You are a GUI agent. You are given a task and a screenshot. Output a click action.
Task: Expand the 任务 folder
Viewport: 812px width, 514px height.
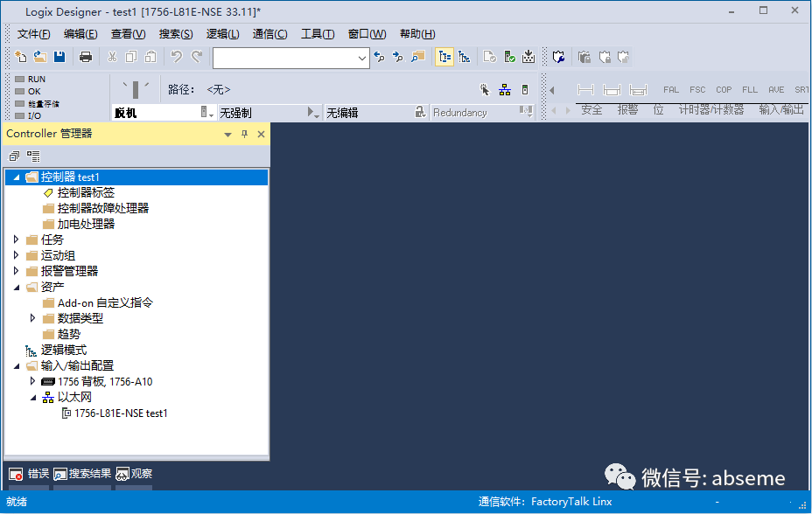(x=16, y=240)
